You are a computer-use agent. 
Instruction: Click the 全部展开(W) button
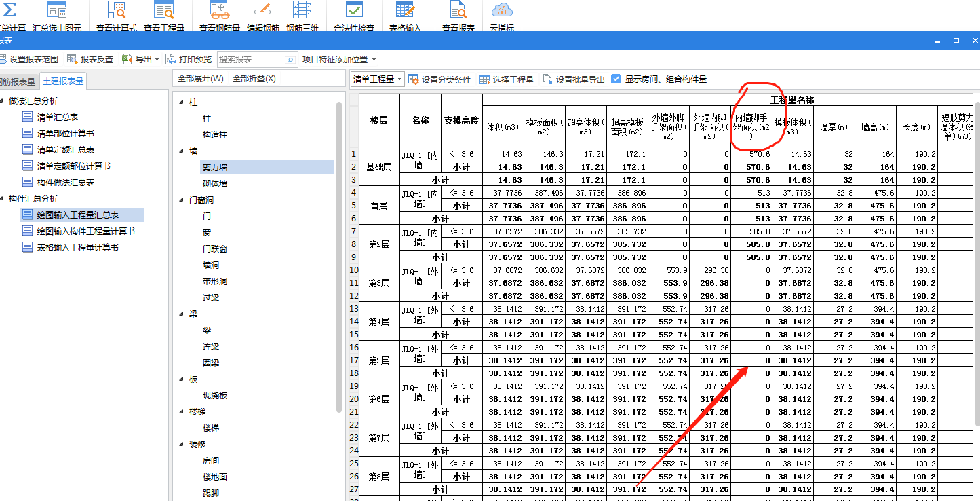tap(201, 79)
